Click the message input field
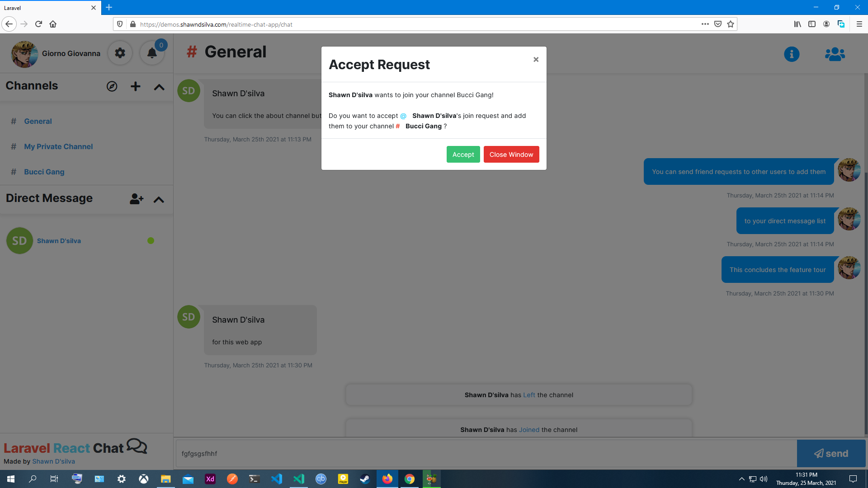The image size is (868, 488). [486, 453]
